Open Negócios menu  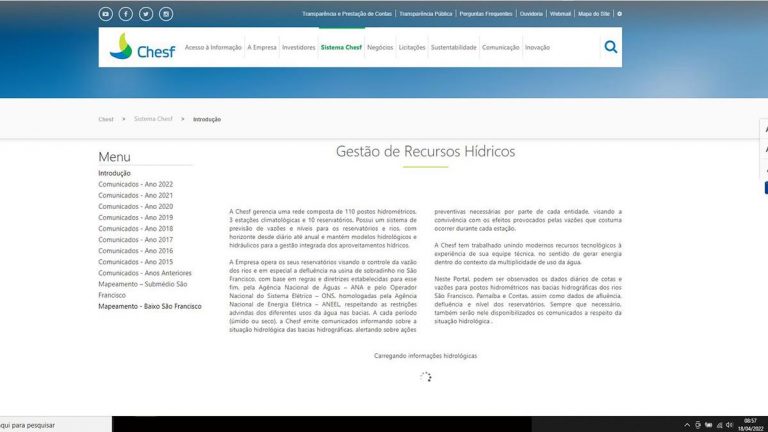point(380,48)
